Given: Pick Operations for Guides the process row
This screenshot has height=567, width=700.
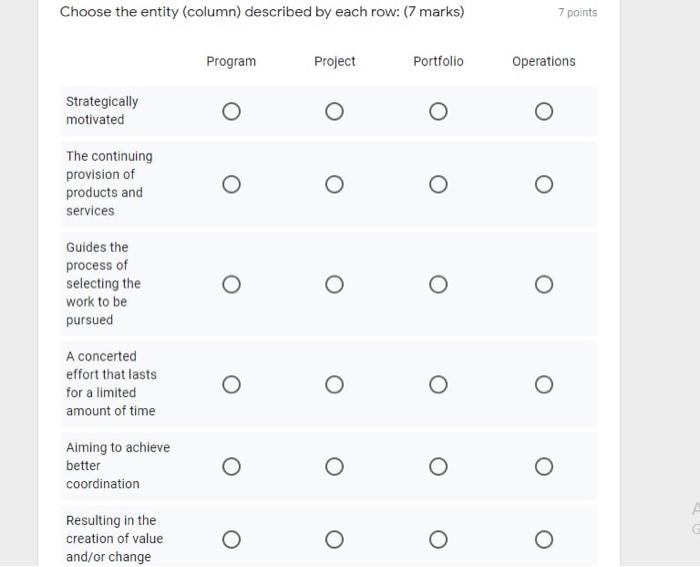Looking at the screenshot, I should pyautogui.click(x=543, y=285).
